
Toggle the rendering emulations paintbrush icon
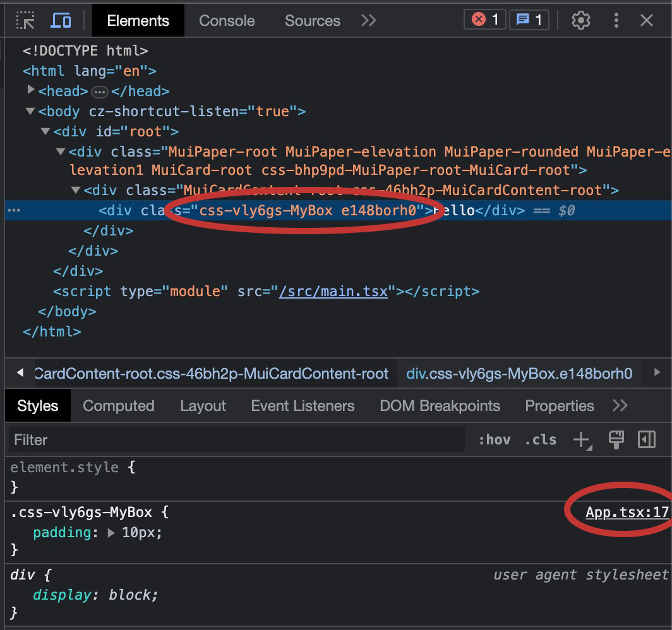[616, 440]
